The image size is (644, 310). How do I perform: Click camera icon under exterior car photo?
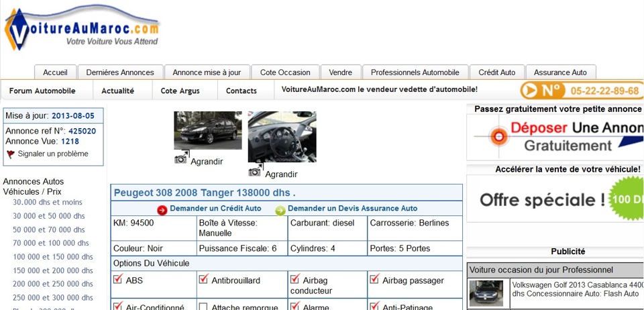181,158
